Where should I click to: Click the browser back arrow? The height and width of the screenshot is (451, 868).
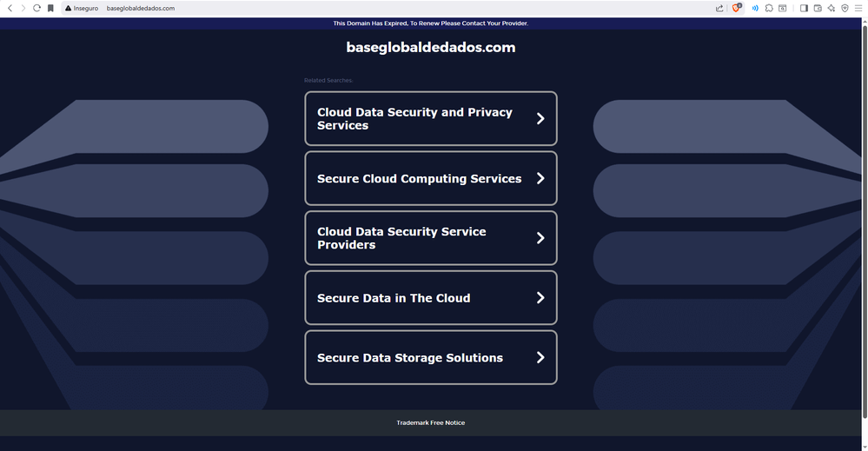click(x=10, y=8)
